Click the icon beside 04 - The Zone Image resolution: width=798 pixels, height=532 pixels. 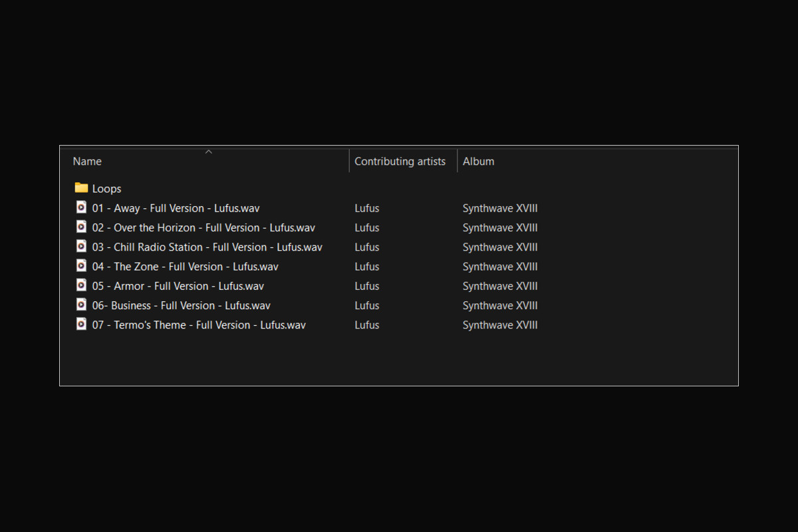pyautogui.click(x=81, y=266)
